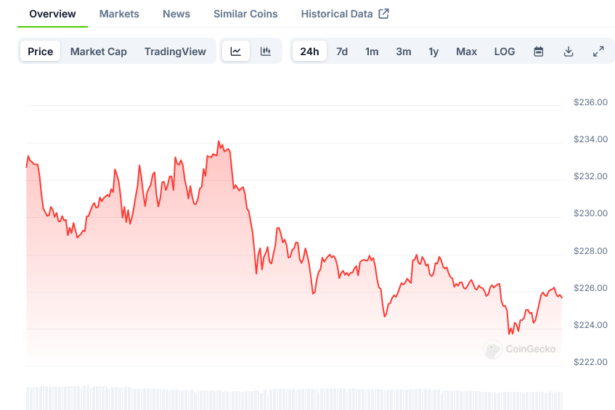Click external link icon beside Historical Data

383,14
